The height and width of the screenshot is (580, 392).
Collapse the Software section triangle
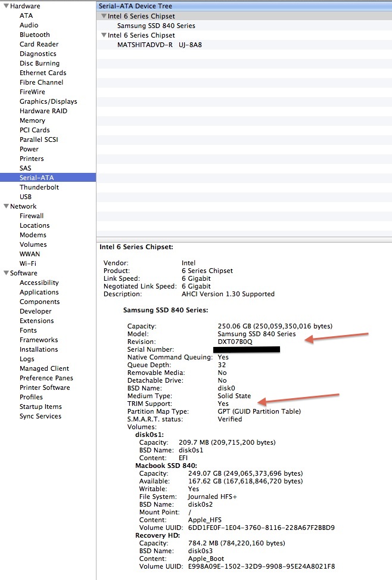tap(6, 272)
